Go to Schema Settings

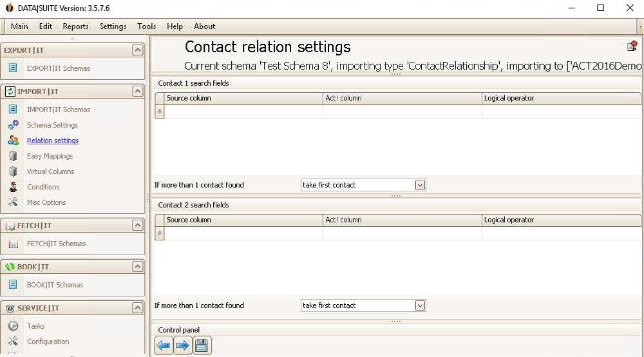click(x=52, y=125)
